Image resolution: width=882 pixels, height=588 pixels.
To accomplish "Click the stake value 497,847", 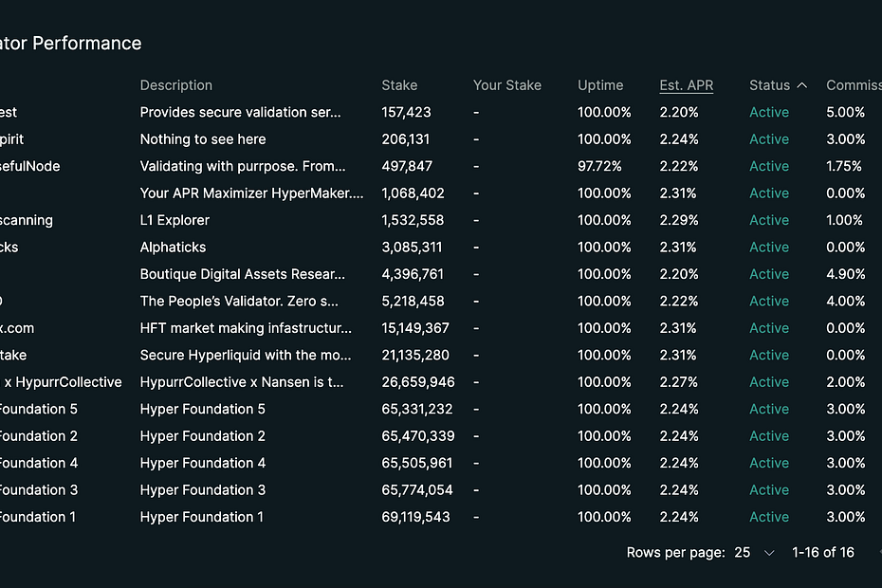I will click(x=407, y=167).
